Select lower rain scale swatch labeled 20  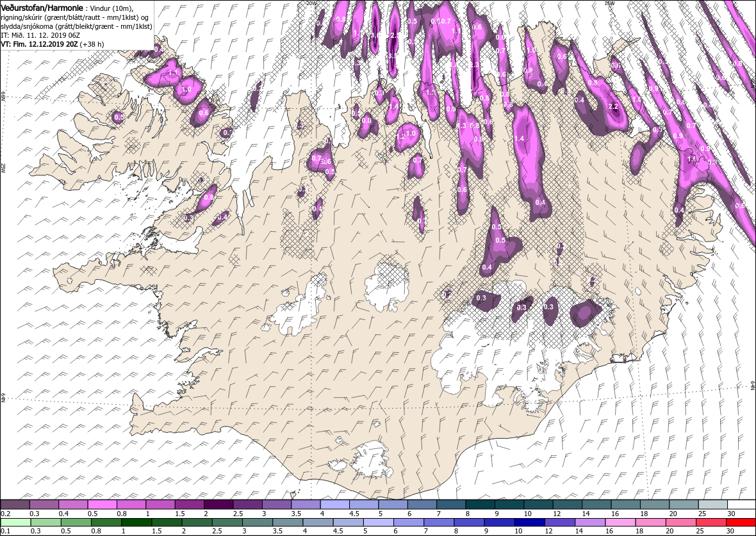point(680,523)
